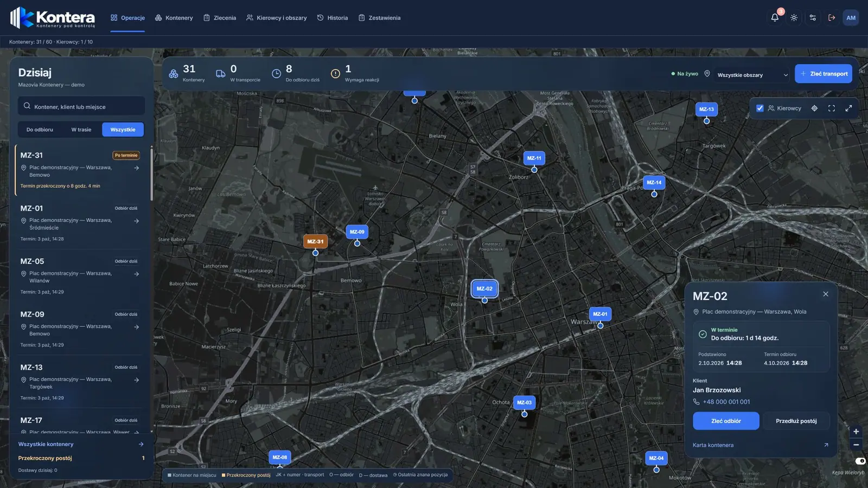Open MZ-09 row arrow
868x488 pixels.
[x=137, y=327]
